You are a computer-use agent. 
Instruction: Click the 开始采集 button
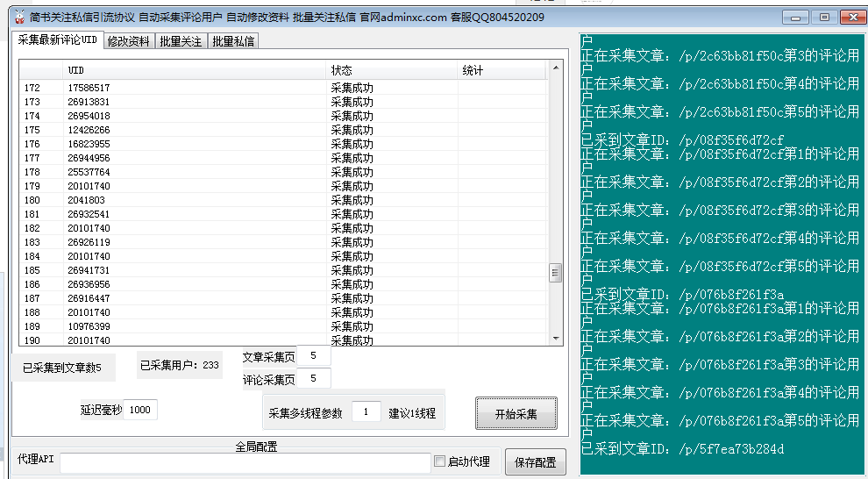(x=516, y=414)
